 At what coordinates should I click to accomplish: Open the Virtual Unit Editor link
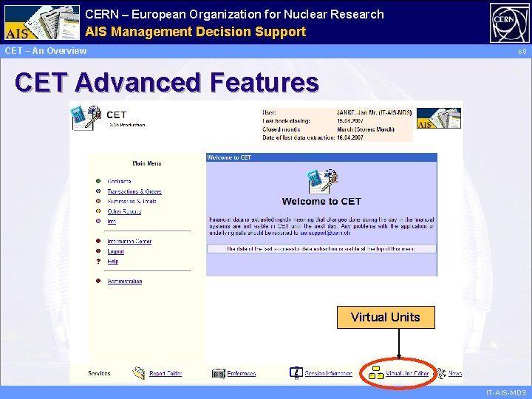[x=407, y=374]
